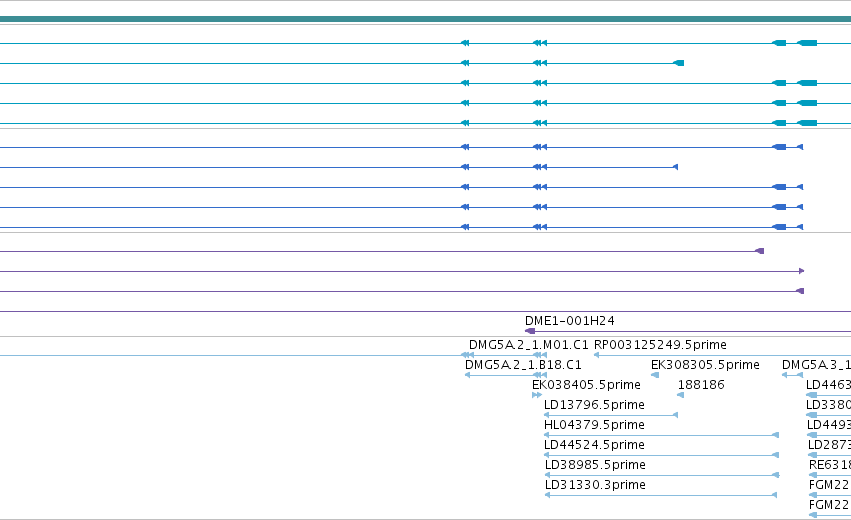The width and height of the screenshot is (851, 520).
Task: Select the label starting with LD2873
Action: 829,445
